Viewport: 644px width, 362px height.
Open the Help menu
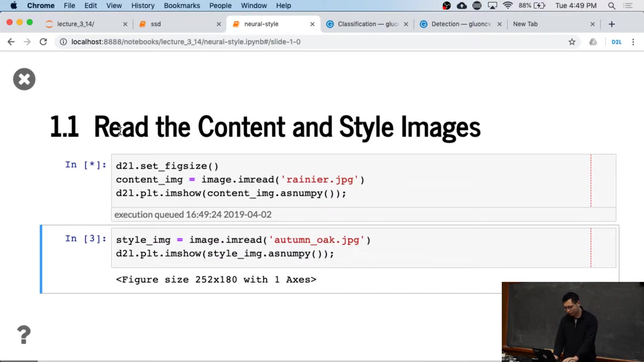tap(283, 6)
